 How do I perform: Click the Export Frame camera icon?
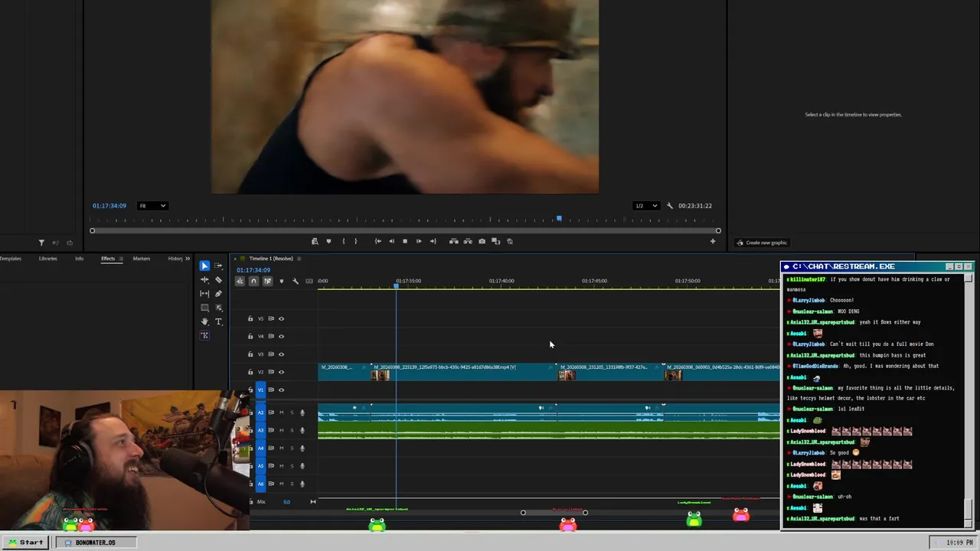pos(482,241)
